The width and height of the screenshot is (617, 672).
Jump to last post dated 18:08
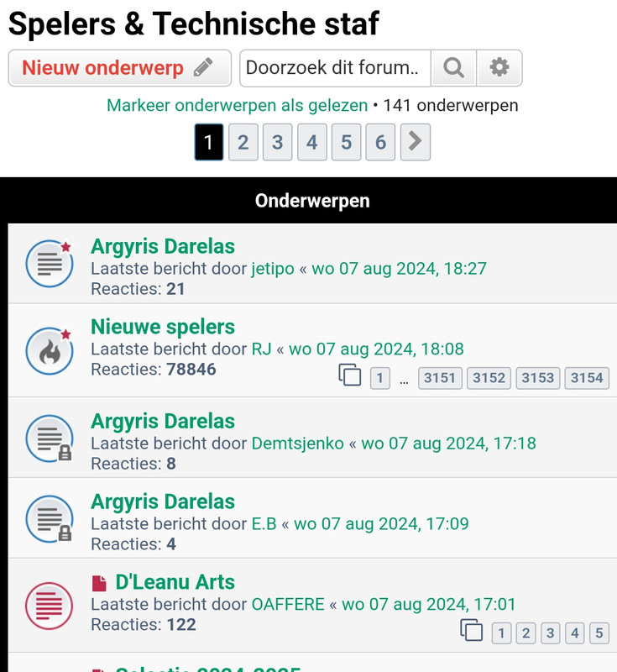[x=376, y=349]
